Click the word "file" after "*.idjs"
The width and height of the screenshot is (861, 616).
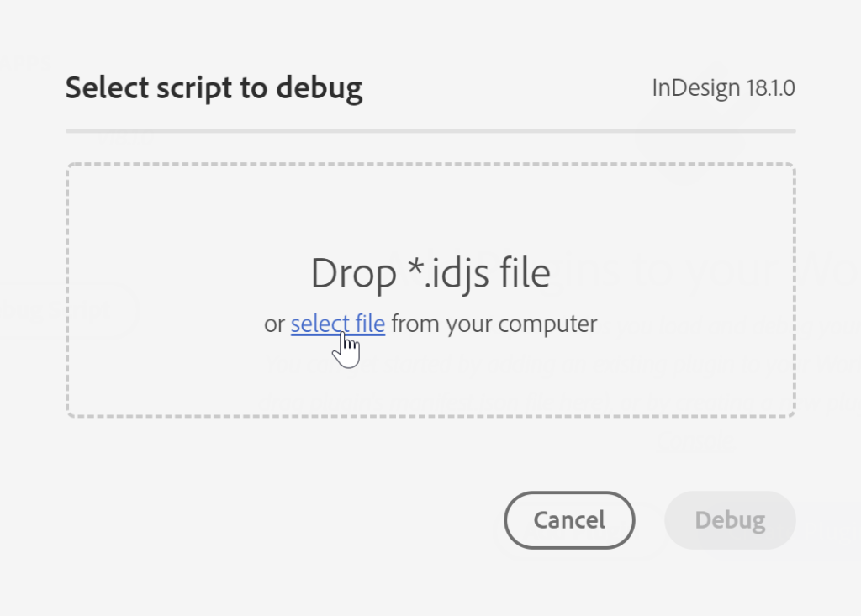526,274
